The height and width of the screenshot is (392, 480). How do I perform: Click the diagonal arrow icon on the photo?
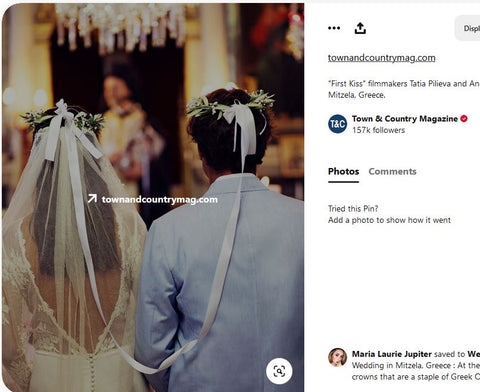pyautogui.click(x=92, y=199)
